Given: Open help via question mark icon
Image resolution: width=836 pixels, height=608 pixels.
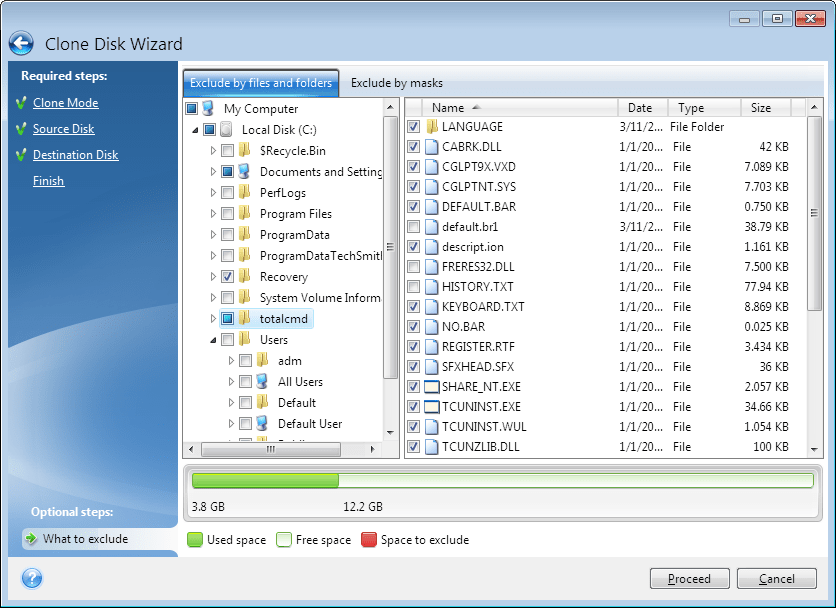Looking at the screenshot, I should 31,578.
